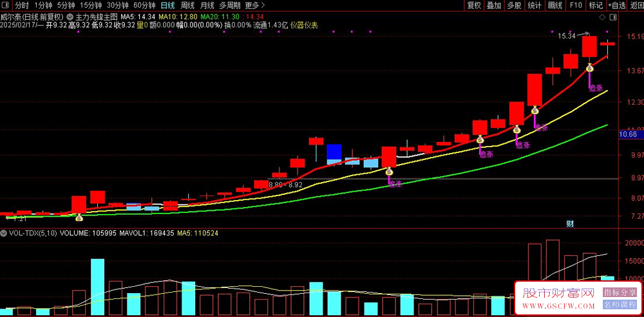
Task: Click the 15.34 high price label
Action: pos(566,37)
